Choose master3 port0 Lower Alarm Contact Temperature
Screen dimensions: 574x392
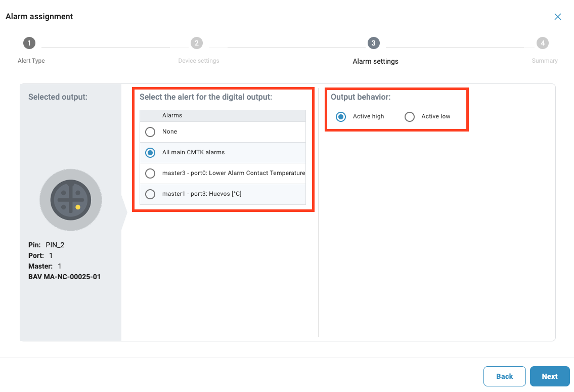tap(150, 173)
